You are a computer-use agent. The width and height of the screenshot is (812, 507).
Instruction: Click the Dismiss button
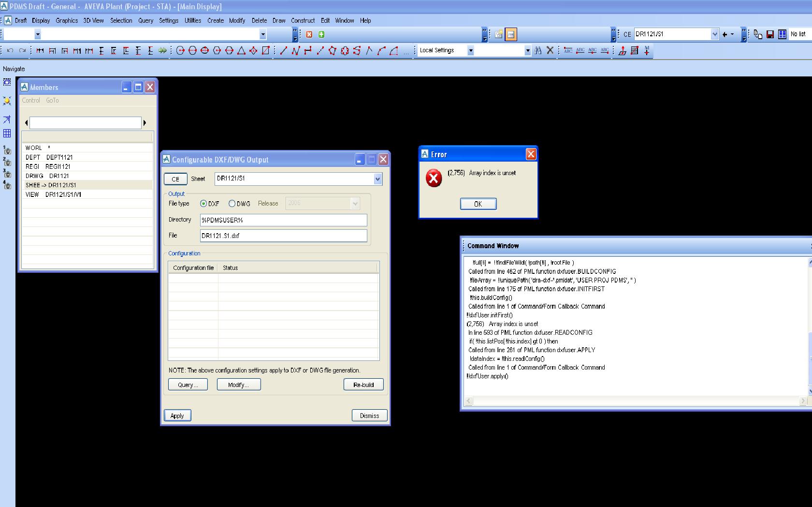point(369,416)
